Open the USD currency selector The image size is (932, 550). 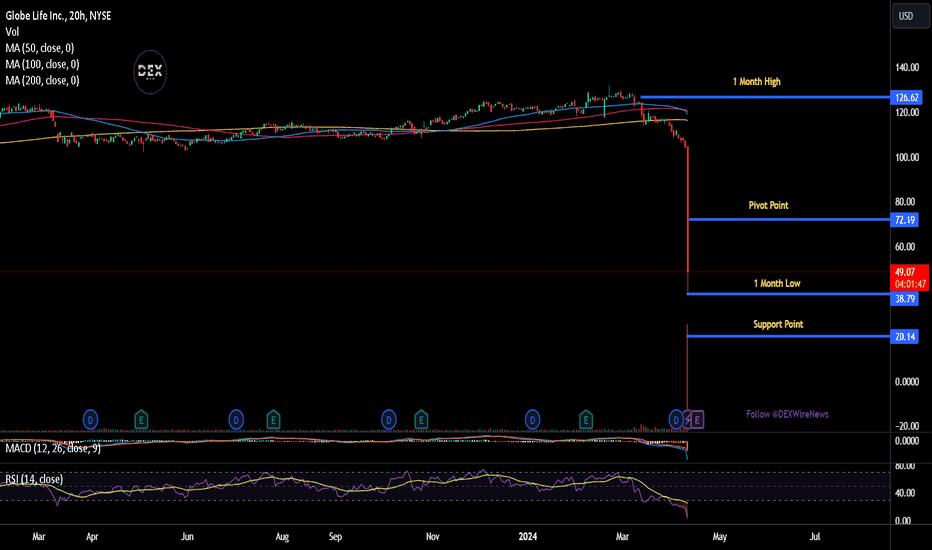pos(910,16)
